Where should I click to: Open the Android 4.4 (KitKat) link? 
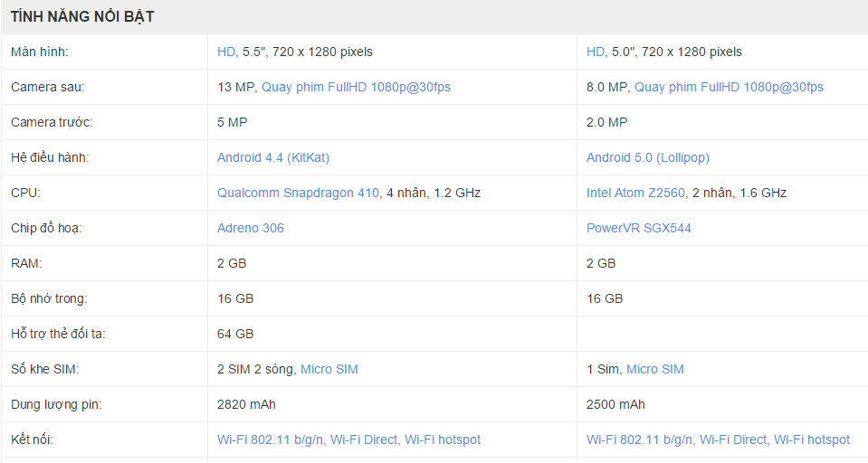273,157
